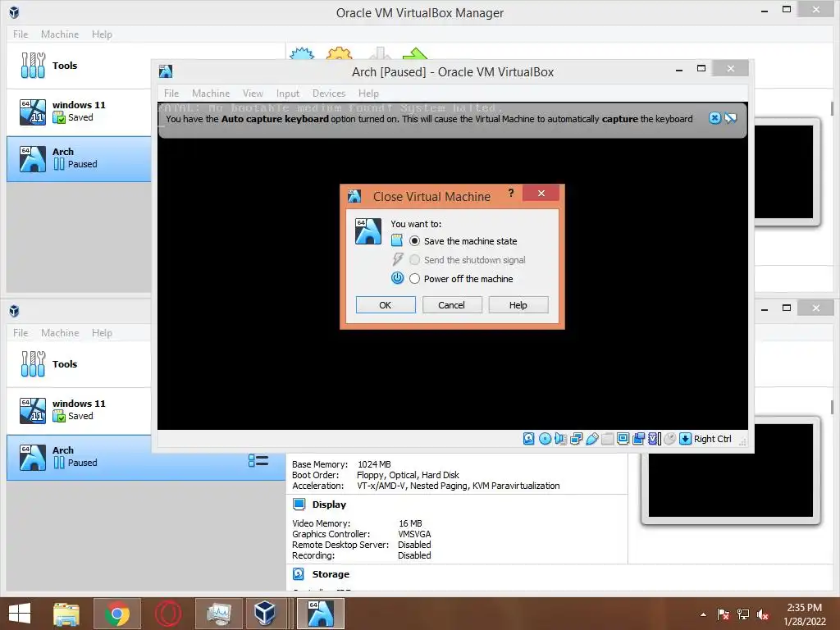Viewport: 840px width, 630px height.
Task: Click the Right Ctrl host key label
Action: point(713,439)
